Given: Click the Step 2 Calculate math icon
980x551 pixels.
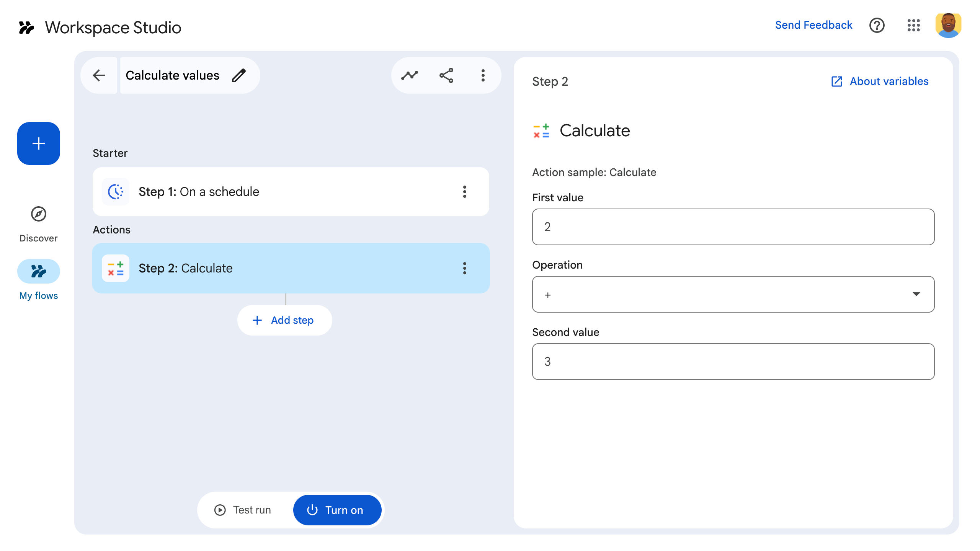Looking at the screenshot, I should pyautogui.click(x=116, y=268).
